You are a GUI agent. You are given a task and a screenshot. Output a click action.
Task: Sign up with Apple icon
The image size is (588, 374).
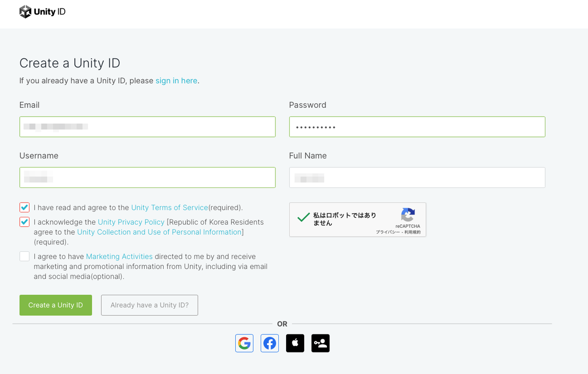[x=295, y=343]
